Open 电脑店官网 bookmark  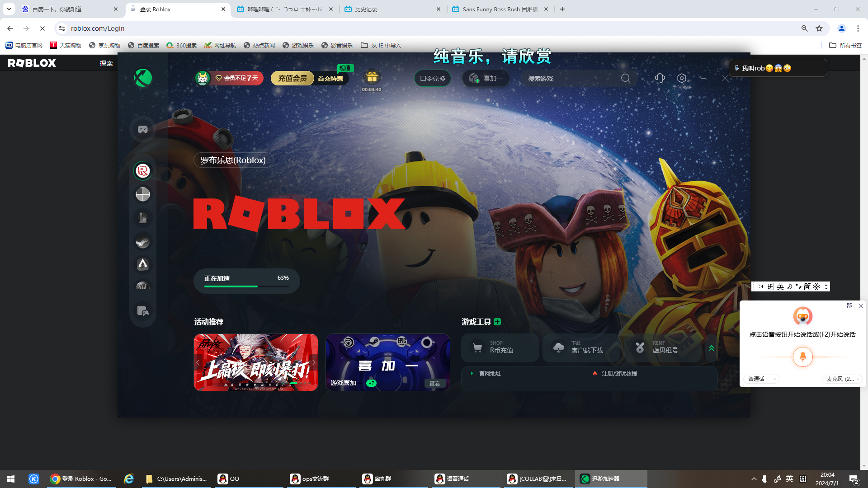click(x=24, y=45)
